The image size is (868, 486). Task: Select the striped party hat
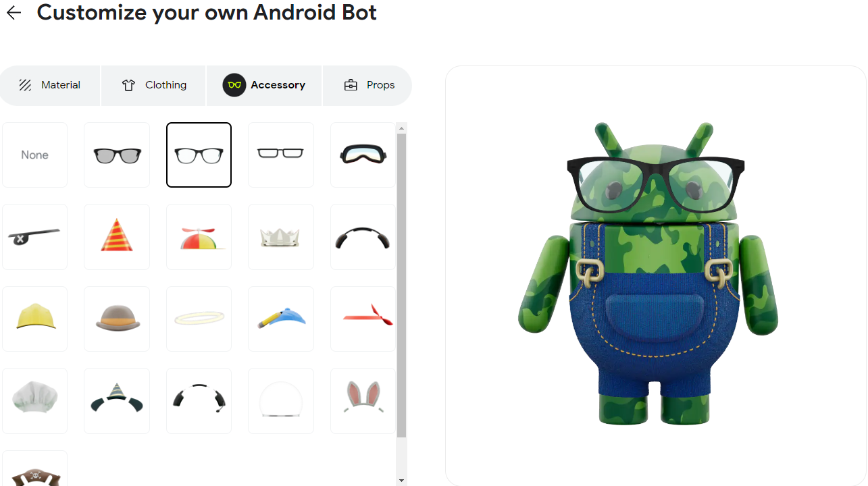pos(117,237)
